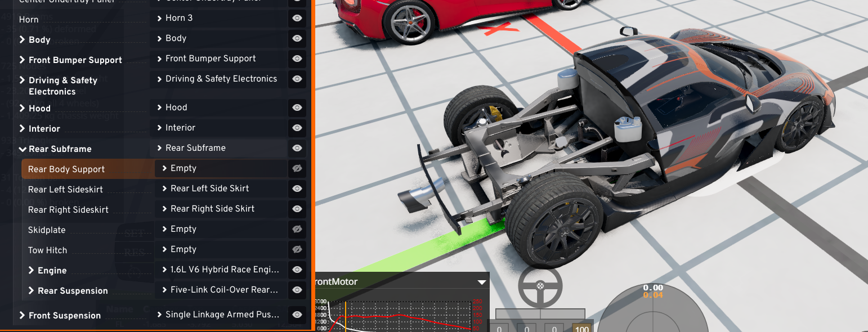Open the Empty selector for Tow Hitch
The width and height of the screenshot is (868, 332).
point(221,249)
